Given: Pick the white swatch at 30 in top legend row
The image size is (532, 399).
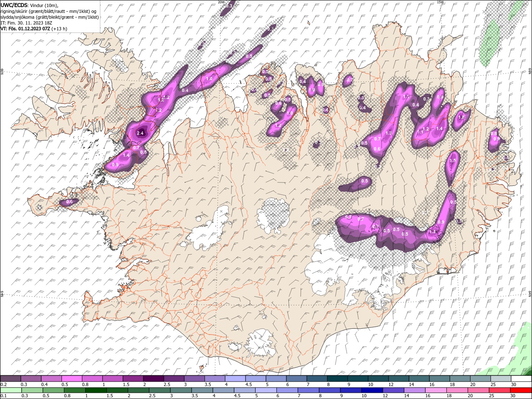Looking at the screenshot, I should click(521, 378).
